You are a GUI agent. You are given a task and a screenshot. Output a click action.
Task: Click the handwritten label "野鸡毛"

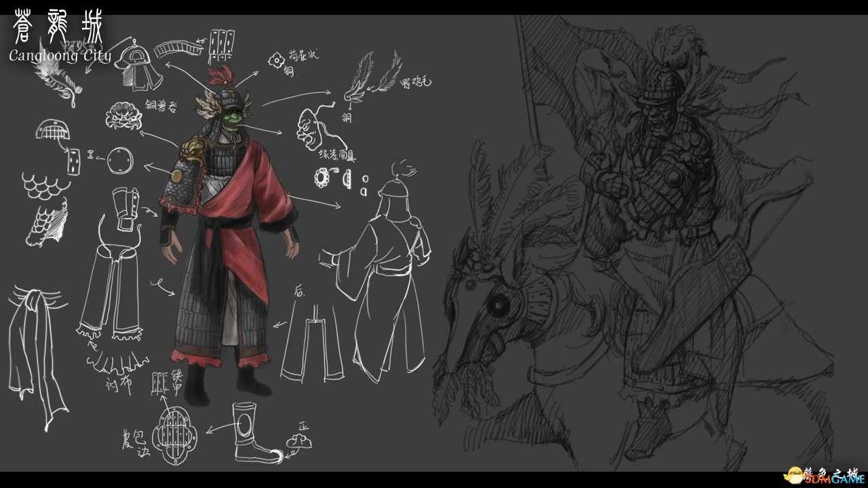click(x=415, y=83)
